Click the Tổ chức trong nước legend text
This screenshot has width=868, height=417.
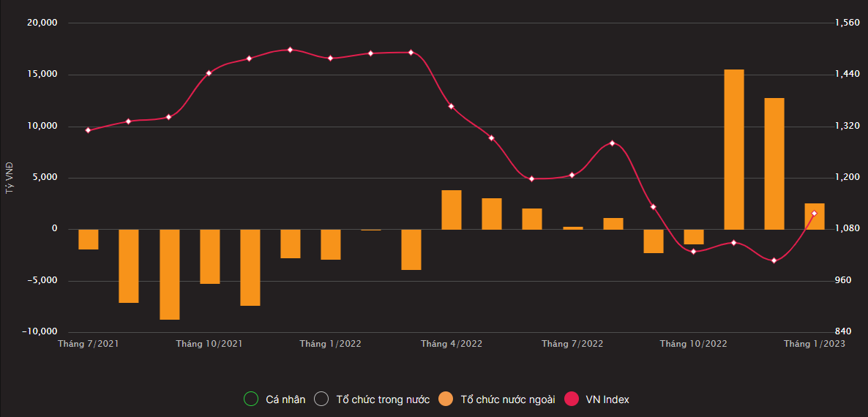click(x=383, y=399)
